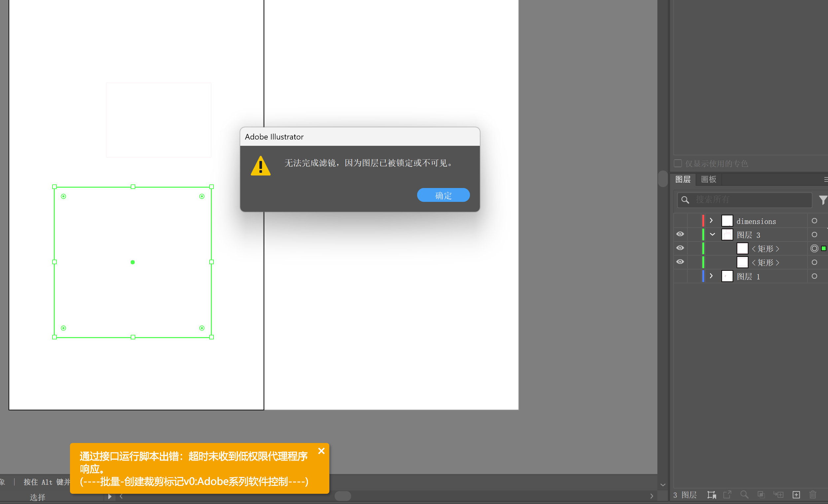Click the target circle of 图层 3

click(x=814, y=235)
